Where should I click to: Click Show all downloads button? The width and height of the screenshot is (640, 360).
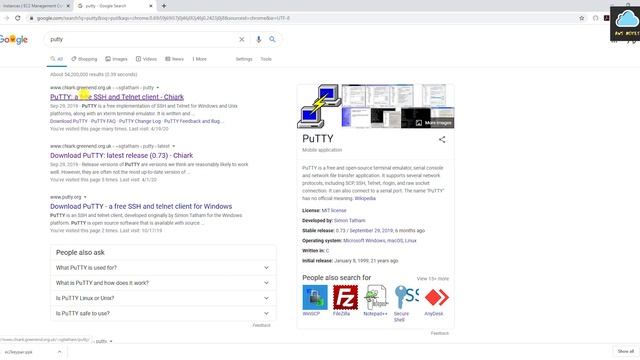[626, 351]
